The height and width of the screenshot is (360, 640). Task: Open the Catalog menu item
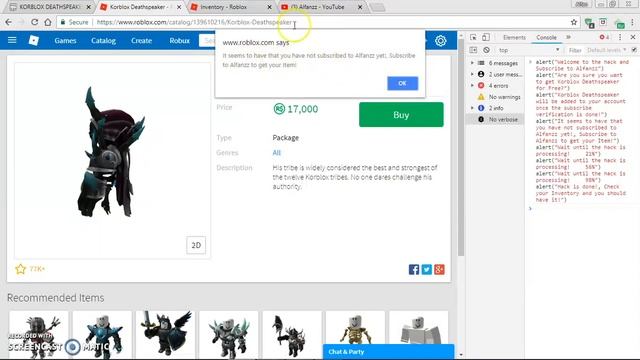tap(103, 40)
